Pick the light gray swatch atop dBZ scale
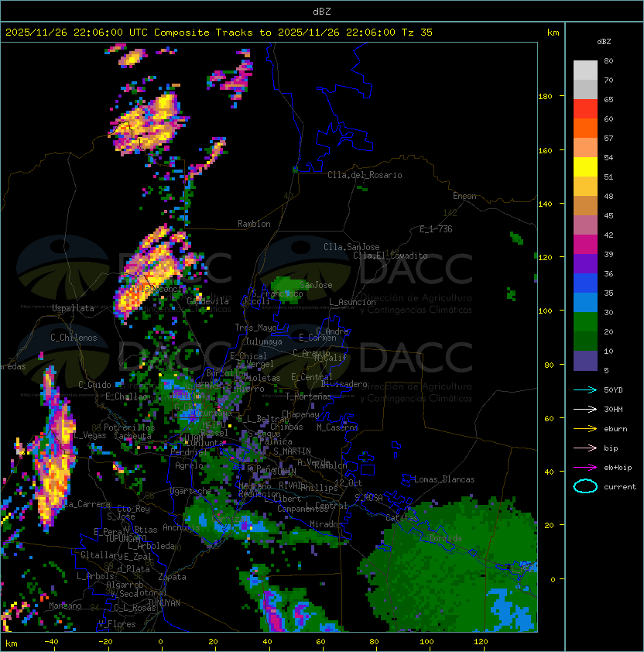 point(585,70)
